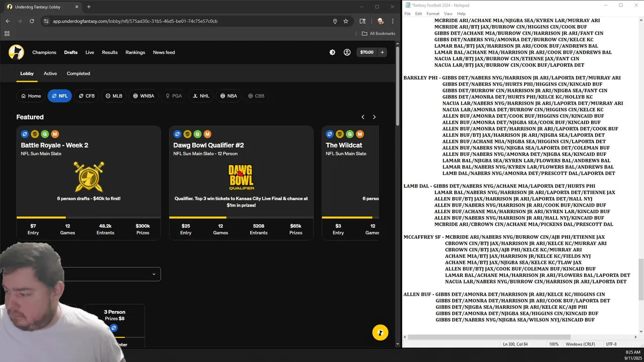
Task: Open Notepad View menu
Action: 448,14
